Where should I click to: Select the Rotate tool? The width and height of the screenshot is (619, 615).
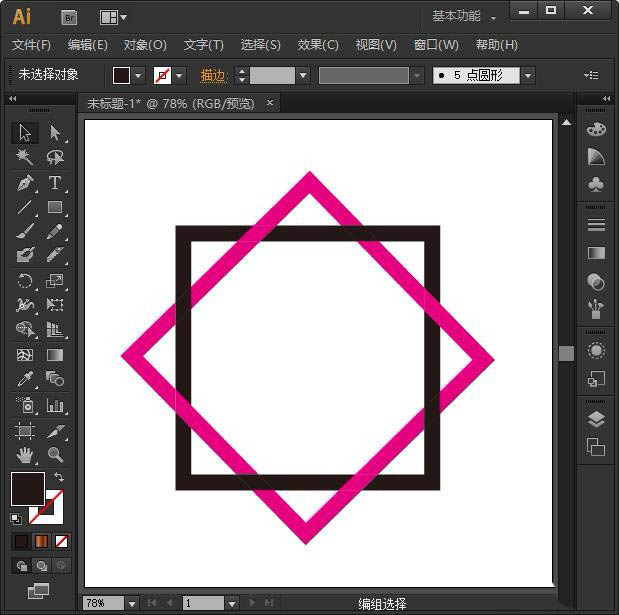pos(25,281)
